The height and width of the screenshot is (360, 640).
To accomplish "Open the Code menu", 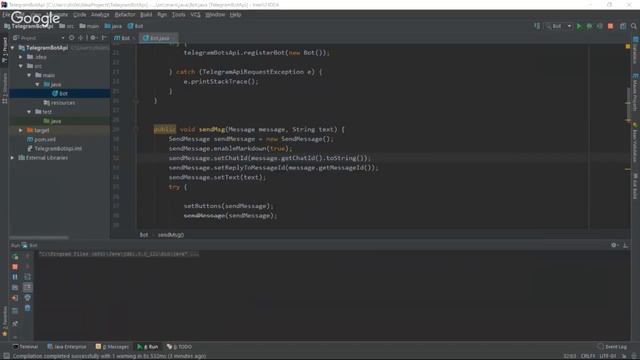I will 80,15.
